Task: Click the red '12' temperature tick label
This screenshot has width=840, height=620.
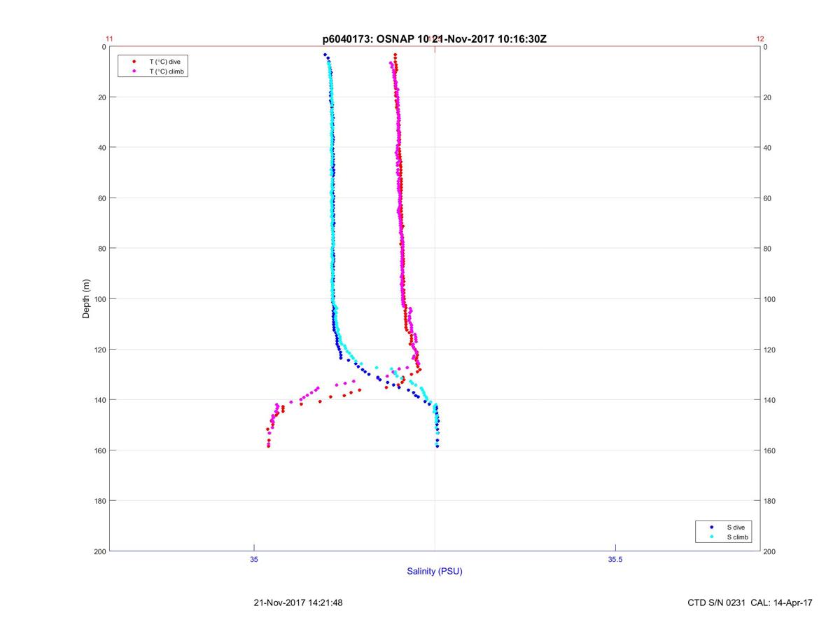Action: point(760,39)
